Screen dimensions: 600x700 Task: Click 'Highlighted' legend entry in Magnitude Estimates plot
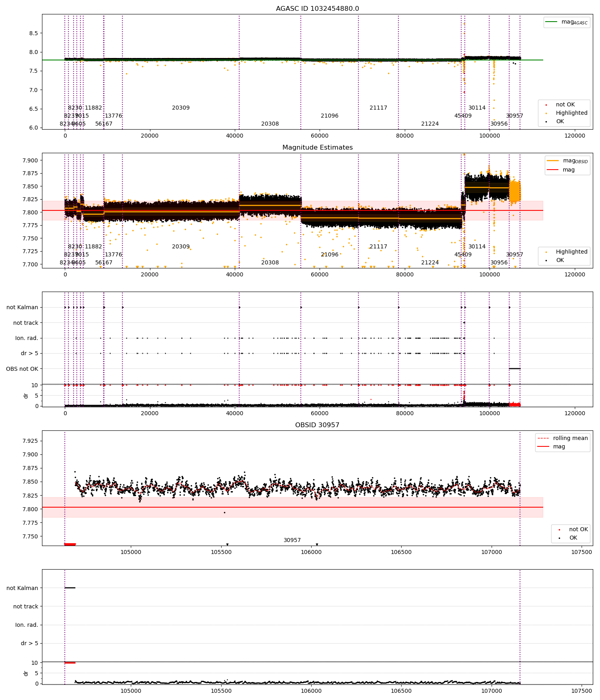567,252
